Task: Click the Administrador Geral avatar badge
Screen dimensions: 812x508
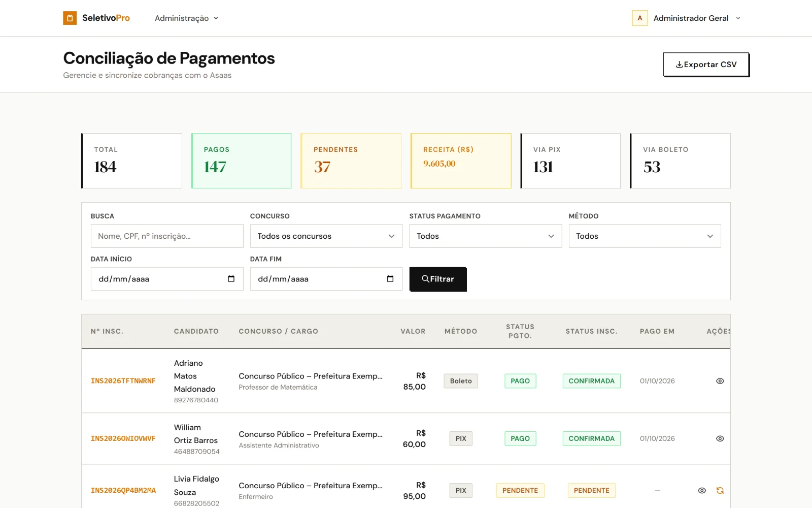Action: point(639,18)
